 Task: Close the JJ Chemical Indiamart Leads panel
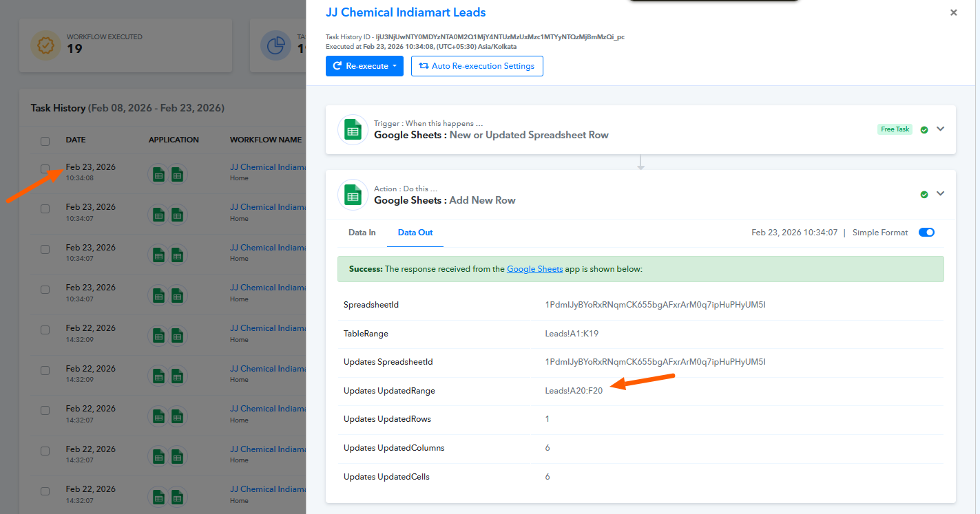[954, 12]
